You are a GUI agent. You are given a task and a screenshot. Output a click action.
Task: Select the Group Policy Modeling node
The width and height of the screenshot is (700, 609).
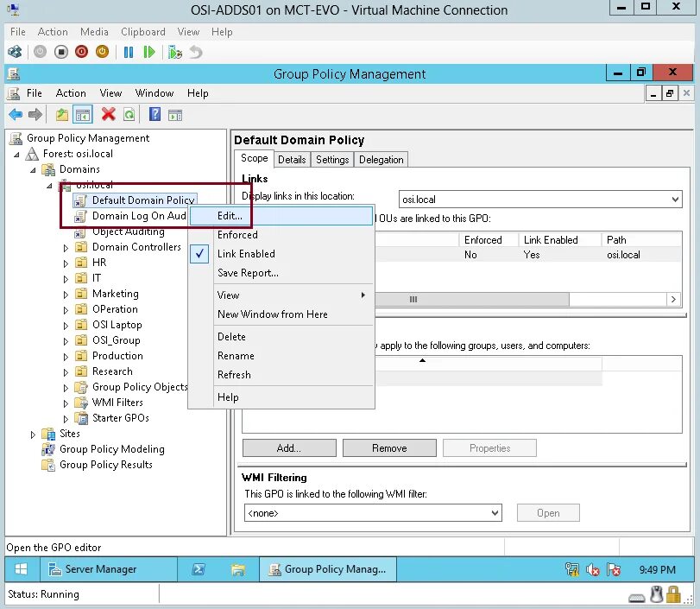pos(112,449)
